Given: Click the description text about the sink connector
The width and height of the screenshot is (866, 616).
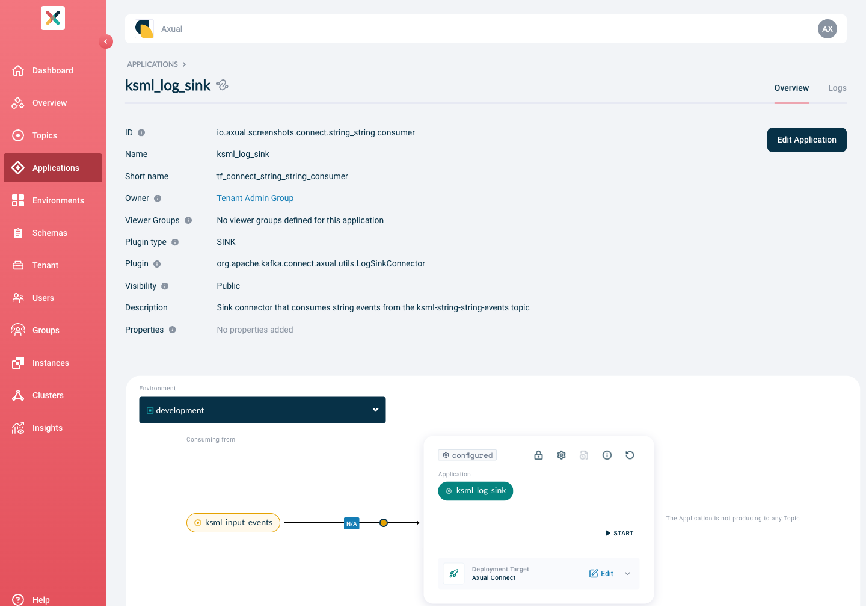Looking at the screenshot, I should point(373,307).
